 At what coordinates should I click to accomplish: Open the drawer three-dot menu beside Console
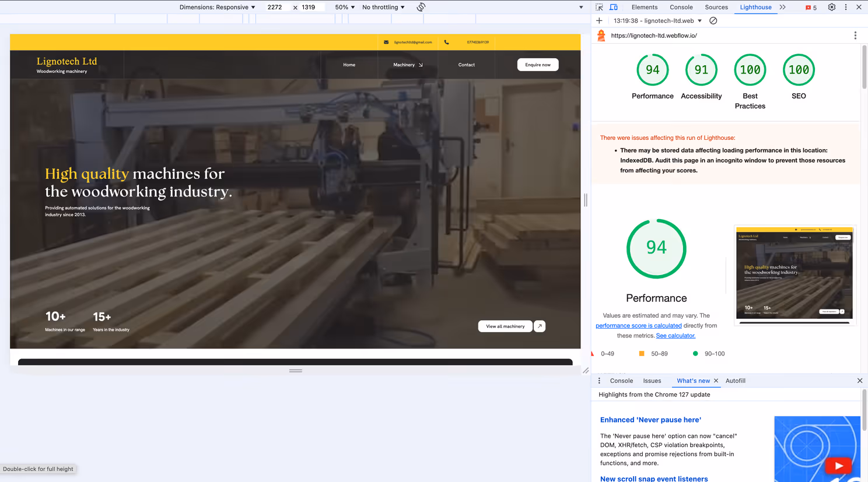pos(599,381)
